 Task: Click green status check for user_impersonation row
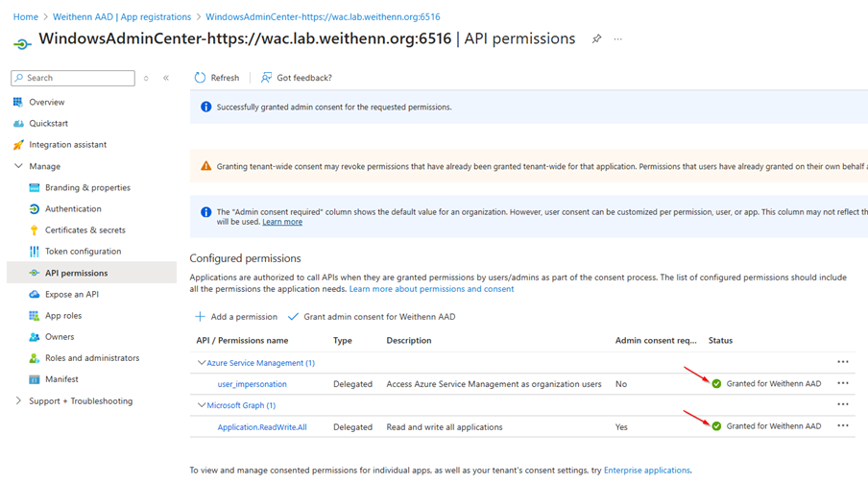(x=716, y=384)
